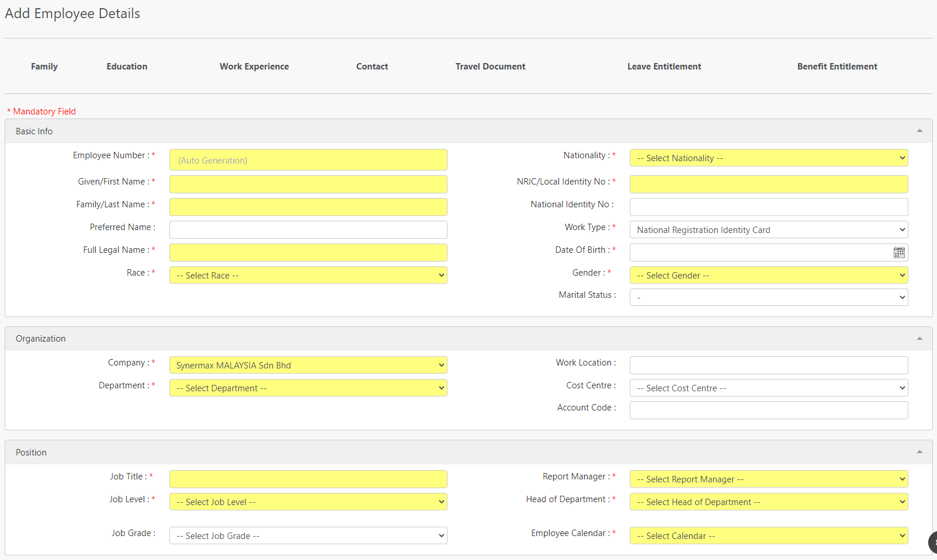The height and width of the screenshot is (560, 937).
Task: Click the Preferred Name input field
Action: [x=308, y=229]
